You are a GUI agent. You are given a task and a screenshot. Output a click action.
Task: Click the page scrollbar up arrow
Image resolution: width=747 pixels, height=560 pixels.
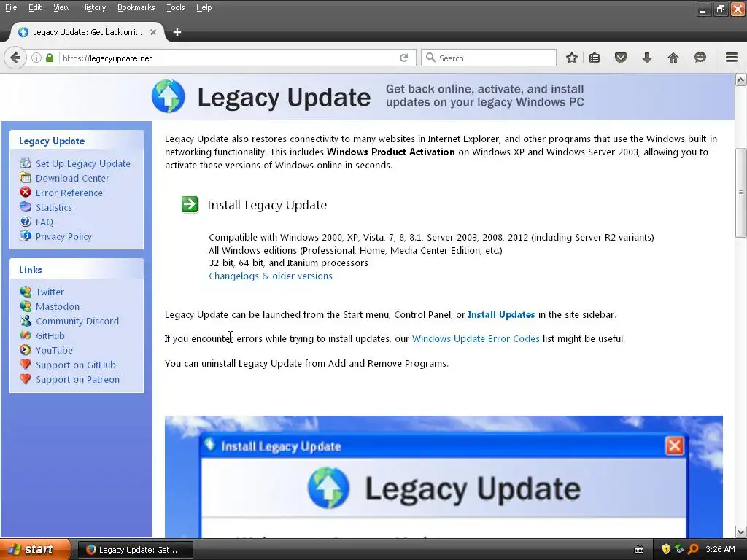[740, 79]
